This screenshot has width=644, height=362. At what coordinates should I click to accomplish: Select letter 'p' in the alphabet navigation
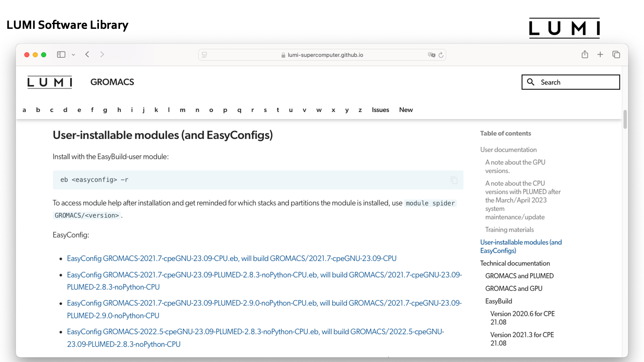pos(225,110)
